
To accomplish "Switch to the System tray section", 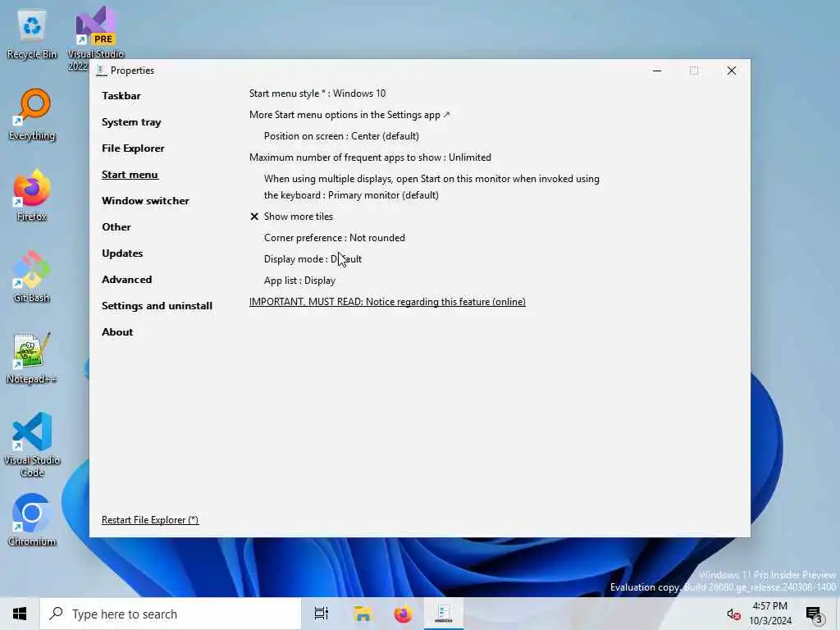I will pyautogui.click(x=131, y=122).
